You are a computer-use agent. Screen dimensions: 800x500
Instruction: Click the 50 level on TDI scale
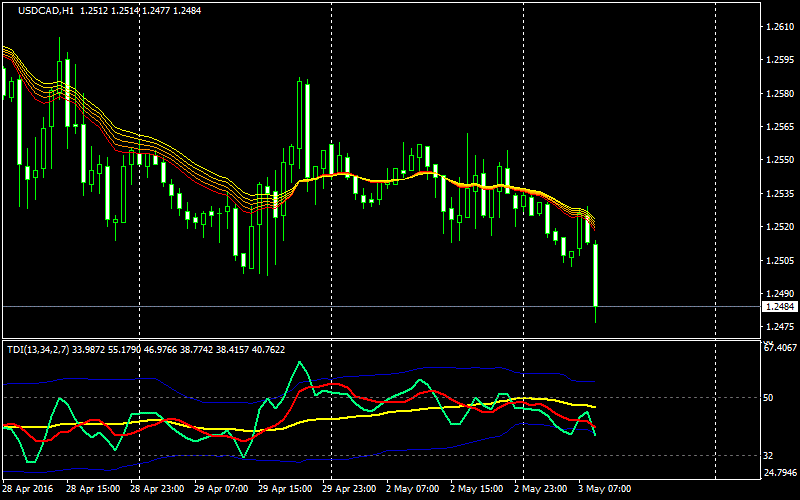click(768, 398)
